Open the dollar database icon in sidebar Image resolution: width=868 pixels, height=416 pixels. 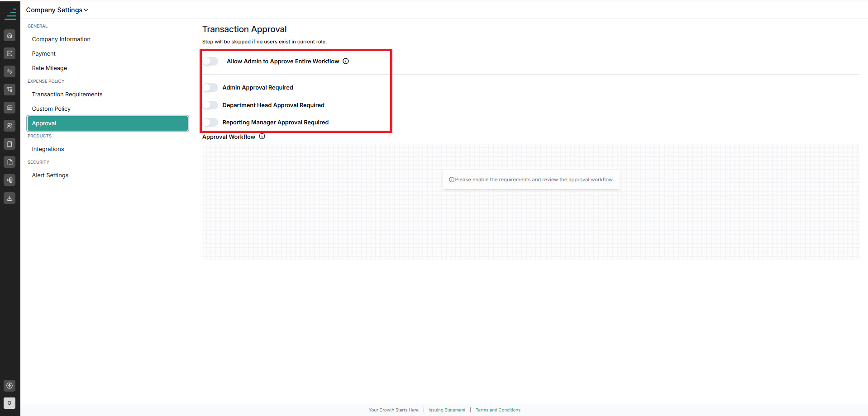(10, 180)
